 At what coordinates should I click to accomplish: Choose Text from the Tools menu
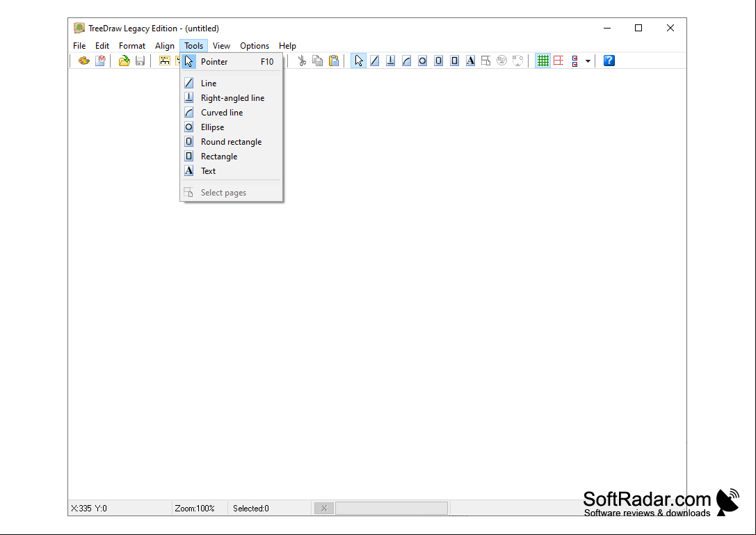tap(231, 170)
